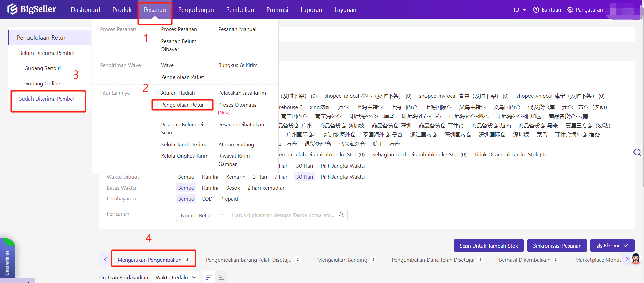Filter Pembayaran by Prepaid
644x283 pixels.
tap(229, 199)
